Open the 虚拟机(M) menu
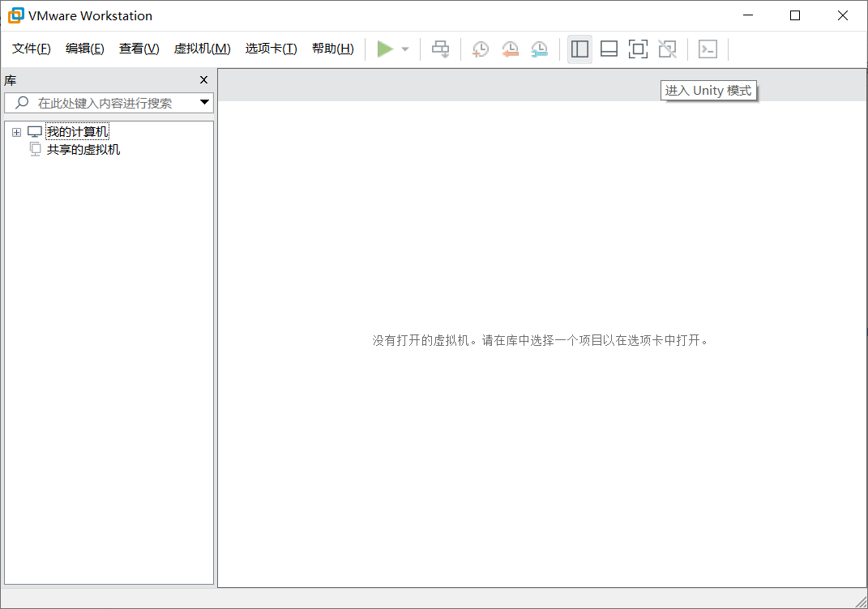The width and height of the screenshot is (868, 609). 202,49
